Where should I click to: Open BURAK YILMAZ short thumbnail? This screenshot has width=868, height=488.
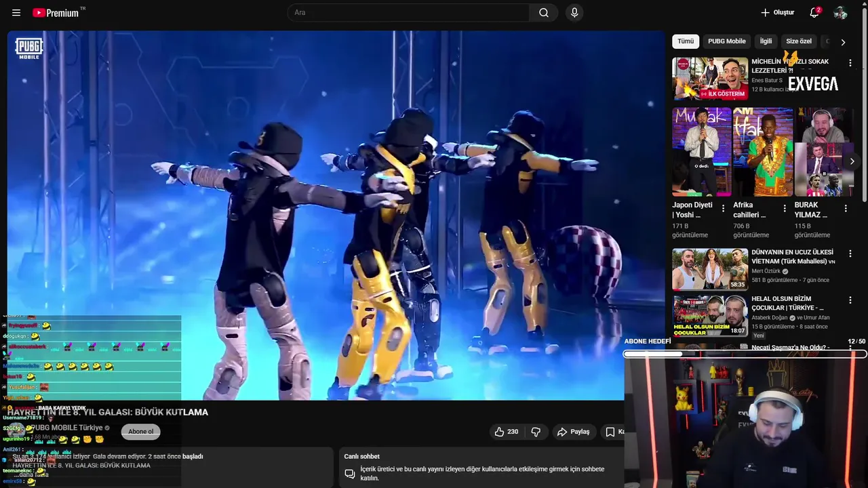point(824,152)
